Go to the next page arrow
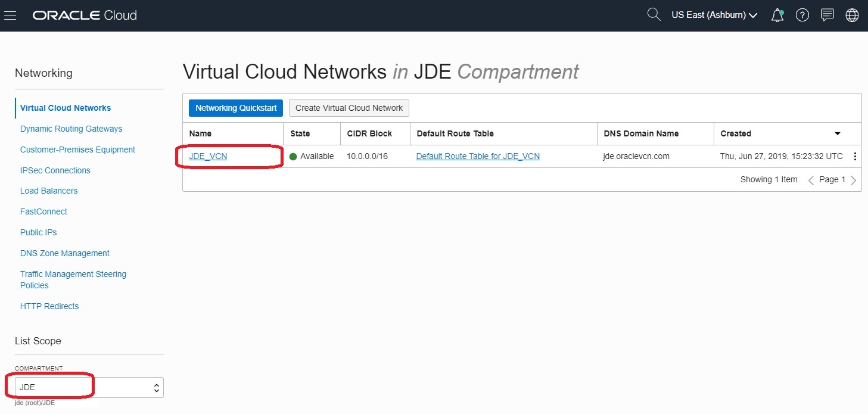Image resolution: width=868 pixels, height=414 pixels. pyautogui.click(x=853, y=180)
